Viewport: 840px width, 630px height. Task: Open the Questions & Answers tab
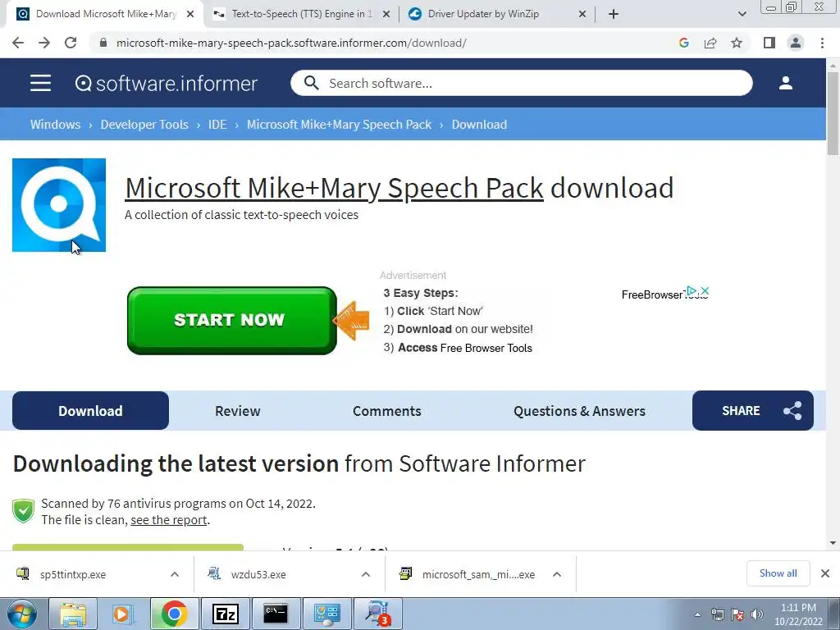(x=579, y=411)
